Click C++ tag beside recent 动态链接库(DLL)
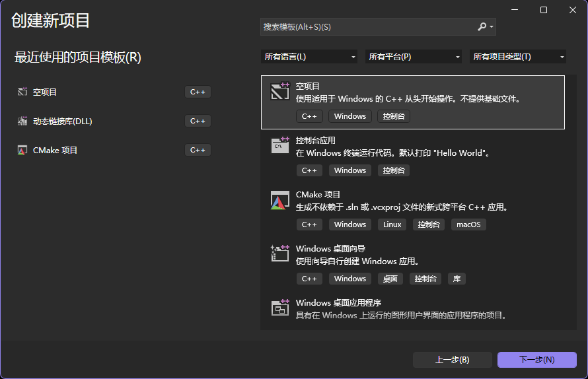The image size is (588, 379). click(x=198, y=121)
